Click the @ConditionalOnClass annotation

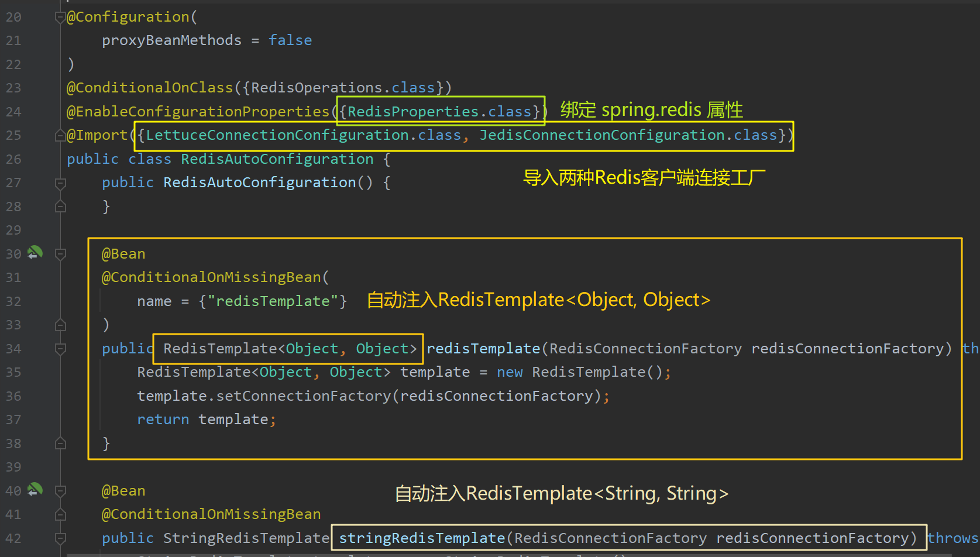(x=150, y=88)
